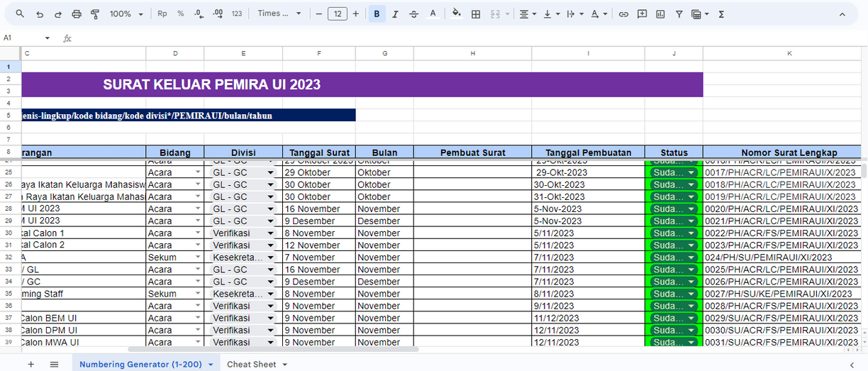Open vertical align options
The width and height of the screenshot is (868, 371).
(x=552, y=14)
